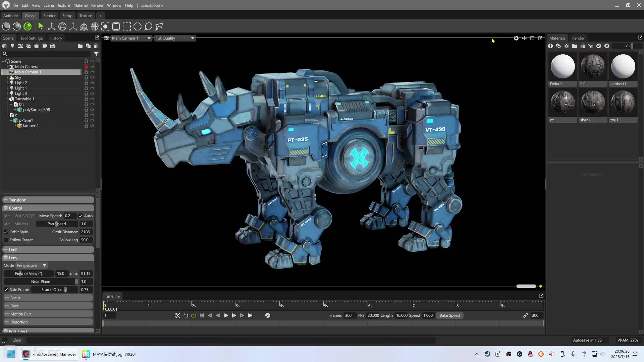Open the scene search filter funnel
The width and height of the screenshot is (644, 362).
tap(96, 54)
